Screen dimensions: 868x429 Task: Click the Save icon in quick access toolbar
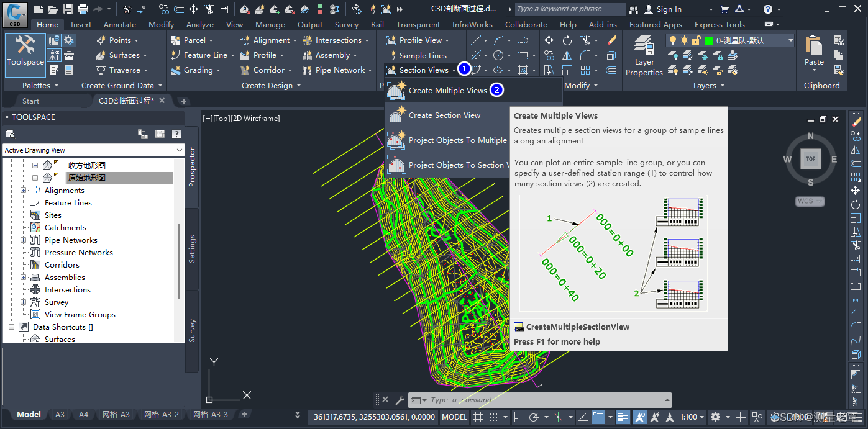click(x=68, y=9)
